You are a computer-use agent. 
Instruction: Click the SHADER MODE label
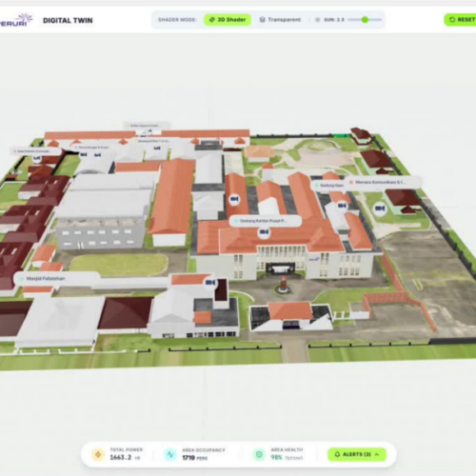pos(177,20)
